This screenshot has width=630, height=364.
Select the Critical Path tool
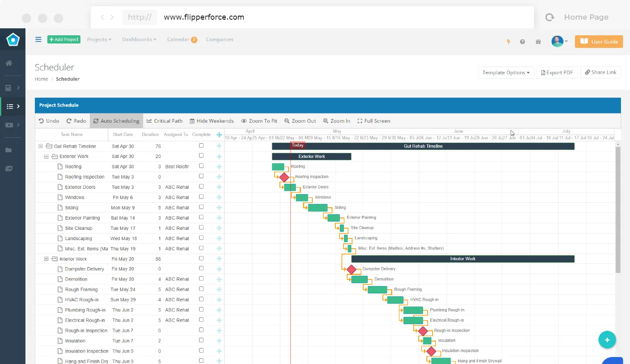coord(164,121)
